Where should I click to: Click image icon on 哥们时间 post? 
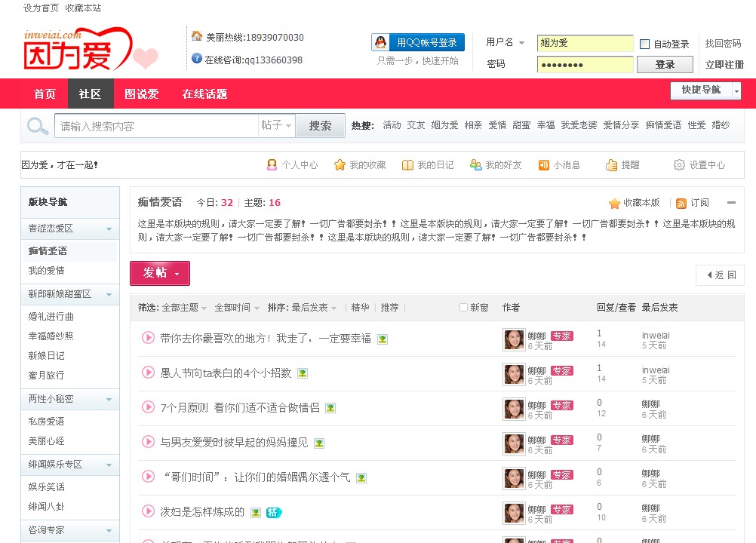tap(361, 478)
